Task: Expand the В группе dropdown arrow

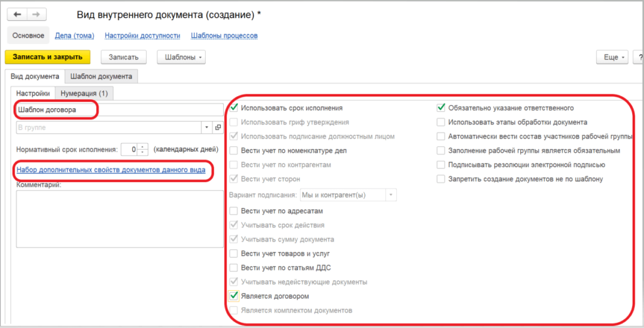Action: coord(208,128)
